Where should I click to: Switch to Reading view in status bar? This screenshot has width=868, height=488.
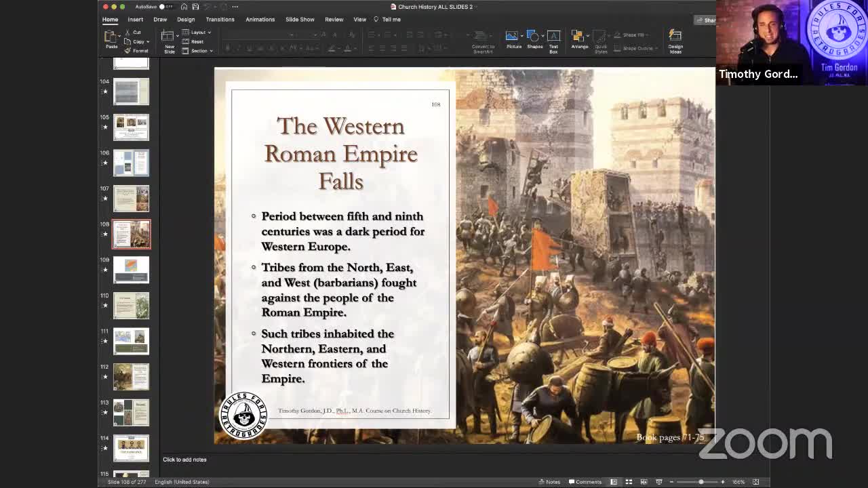click(644, 482)
